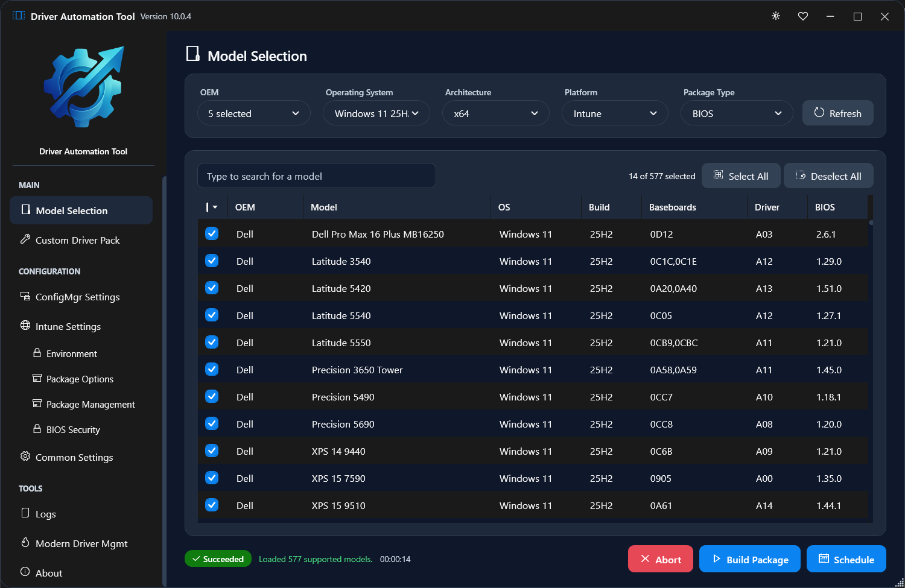905x588 pixels.
Task: Uncheck Latitude 5420 row checkbox
Action: tap(212, 288)
